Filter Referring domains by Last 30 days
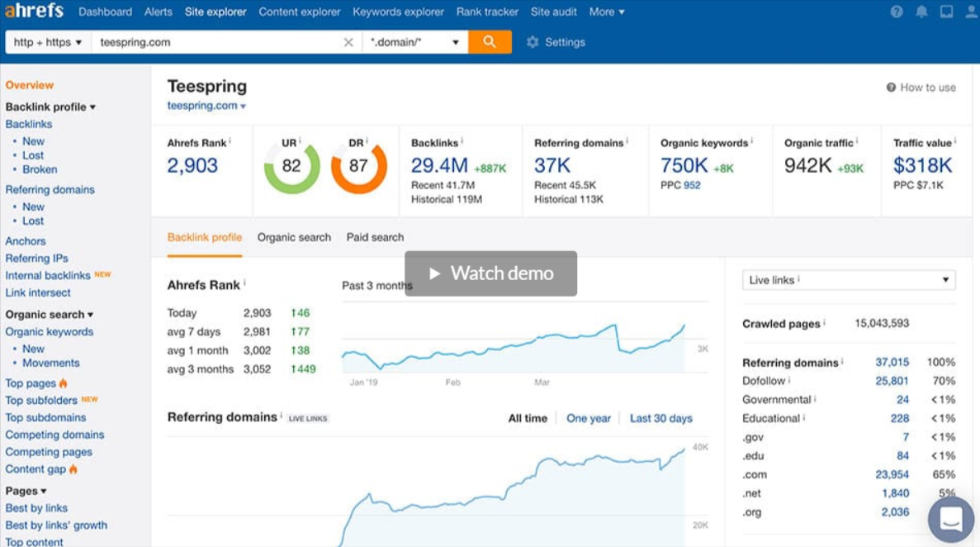Screen dimensions: 980x547 click(x=660, y=418)
